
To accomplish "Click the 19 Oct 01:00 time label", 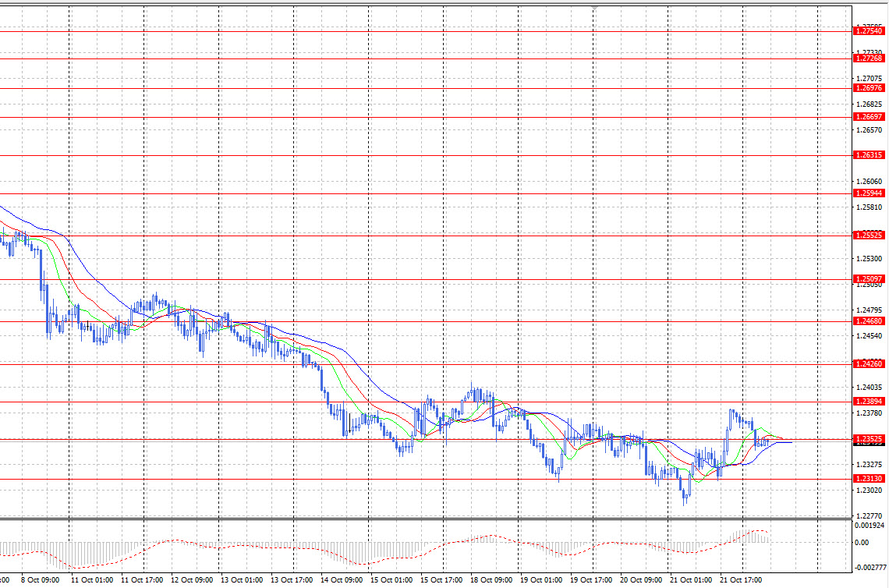I will click(541, 580).
